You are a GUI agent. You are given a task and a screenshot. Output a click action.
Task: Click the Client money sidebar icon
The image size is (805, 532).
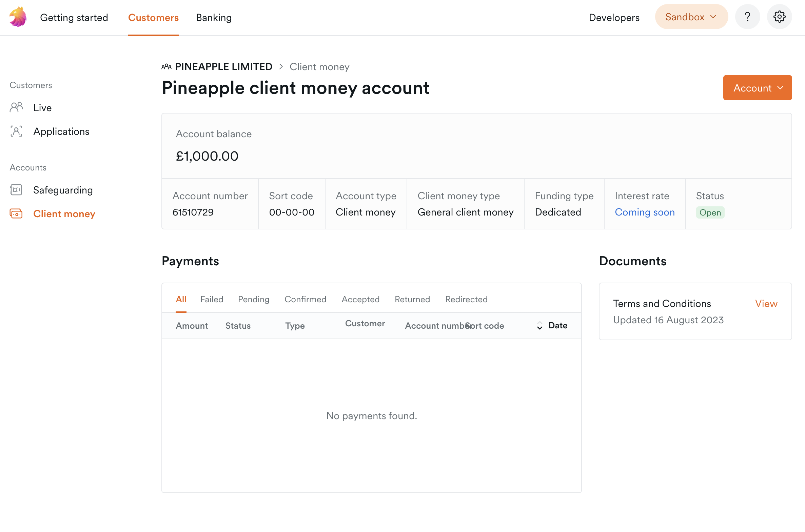(16, 214)
